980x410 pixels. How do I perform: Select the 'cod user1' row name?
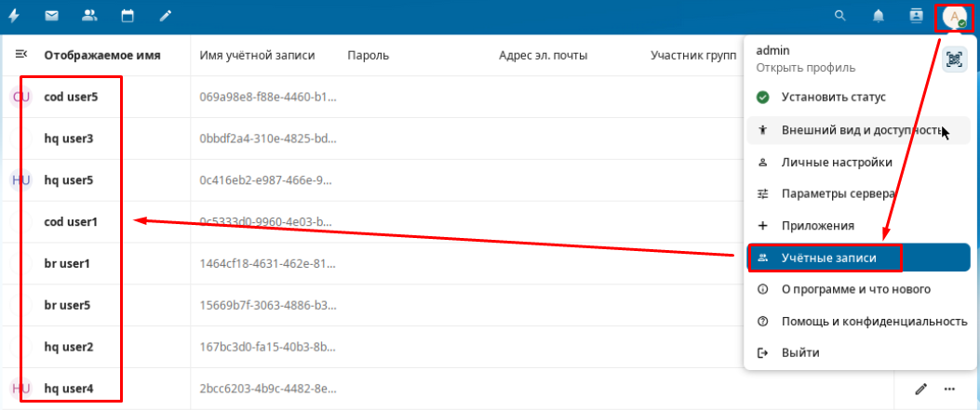coord(71,222)
